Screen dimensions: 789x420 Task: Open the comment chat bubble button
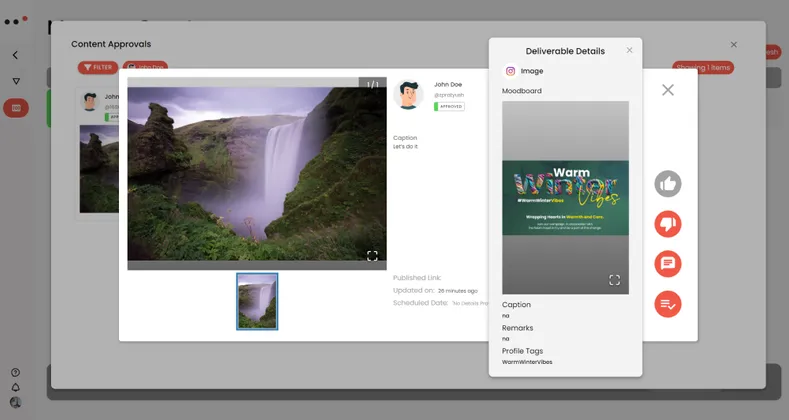tap(668, 264)
